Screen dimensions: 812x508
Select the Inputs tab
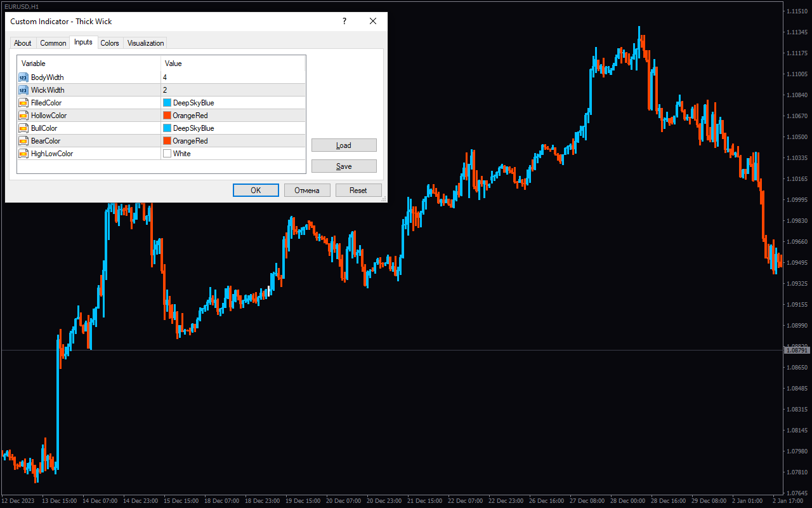coord(83,42)
